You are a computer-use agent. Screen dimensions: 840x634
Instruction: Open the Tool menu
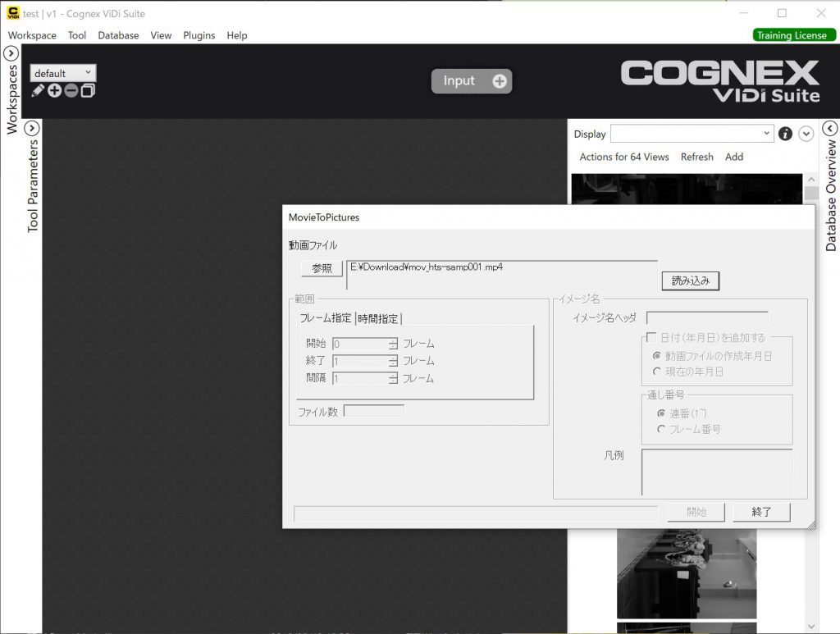(x=77, y=35)
